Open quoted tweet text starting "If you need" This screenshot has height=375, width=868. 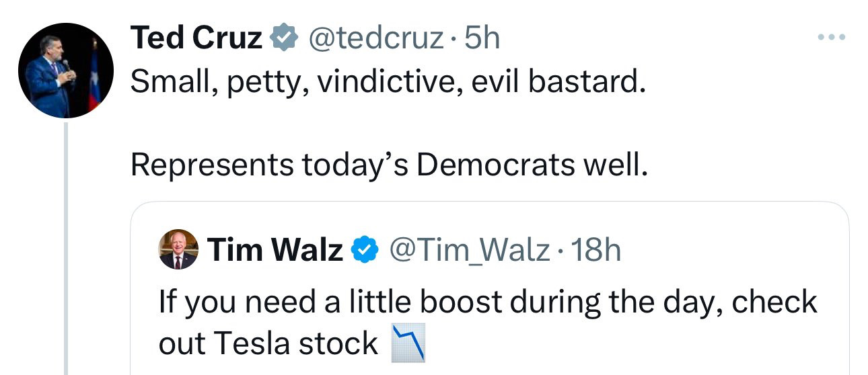[488, 323]
